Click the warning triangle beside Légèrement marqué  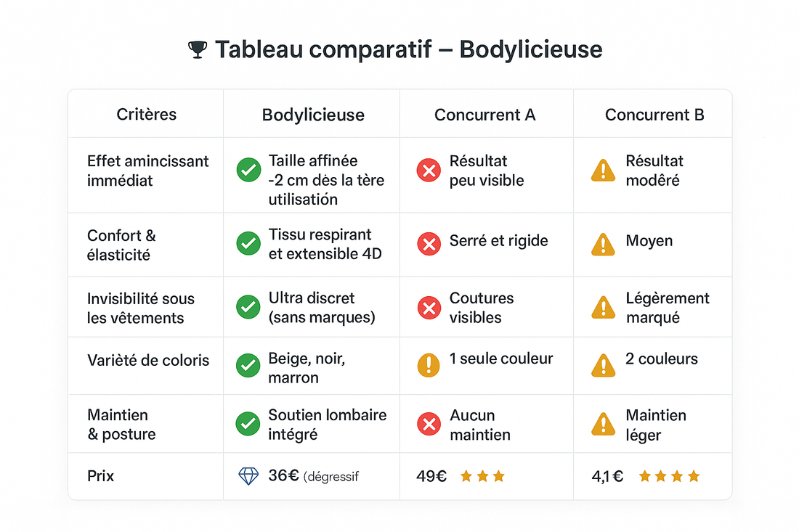[604, 307]
